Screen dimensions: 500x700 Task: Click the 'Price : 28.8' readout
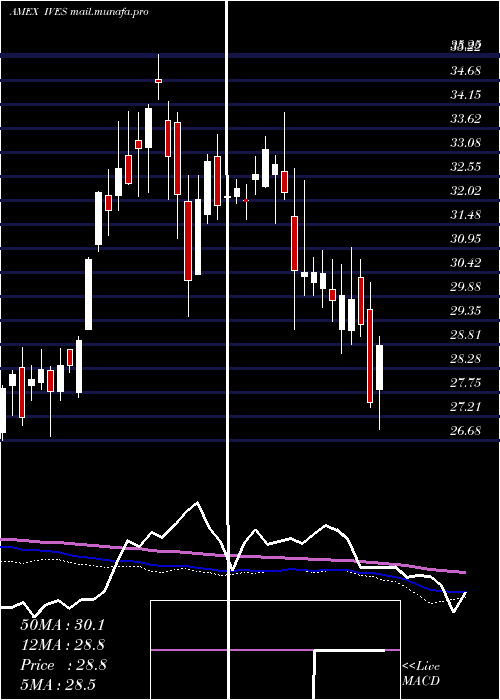(x=63, y=665)
